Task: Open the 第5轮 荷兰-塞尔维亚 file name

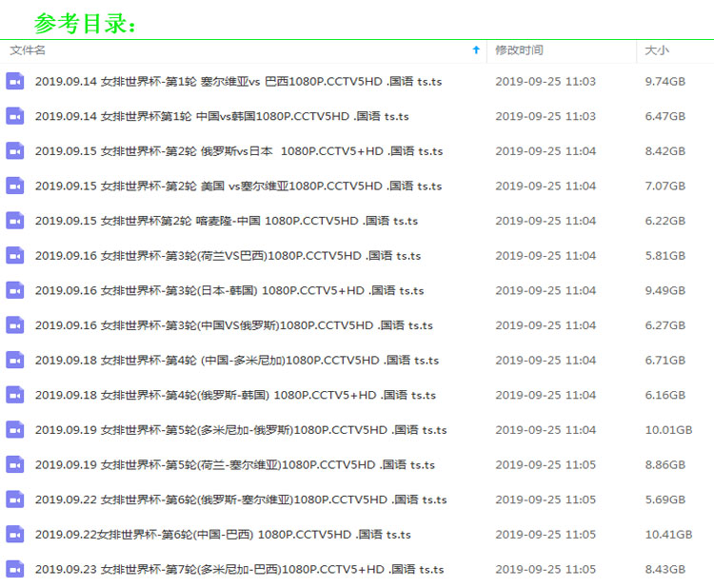Action: (x=235, y=464)
